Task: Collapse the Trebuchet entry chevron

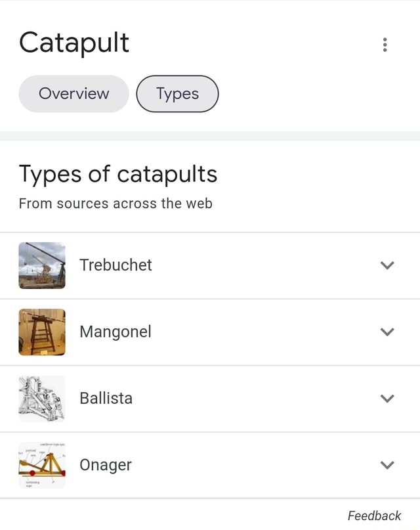Action: 387,265
